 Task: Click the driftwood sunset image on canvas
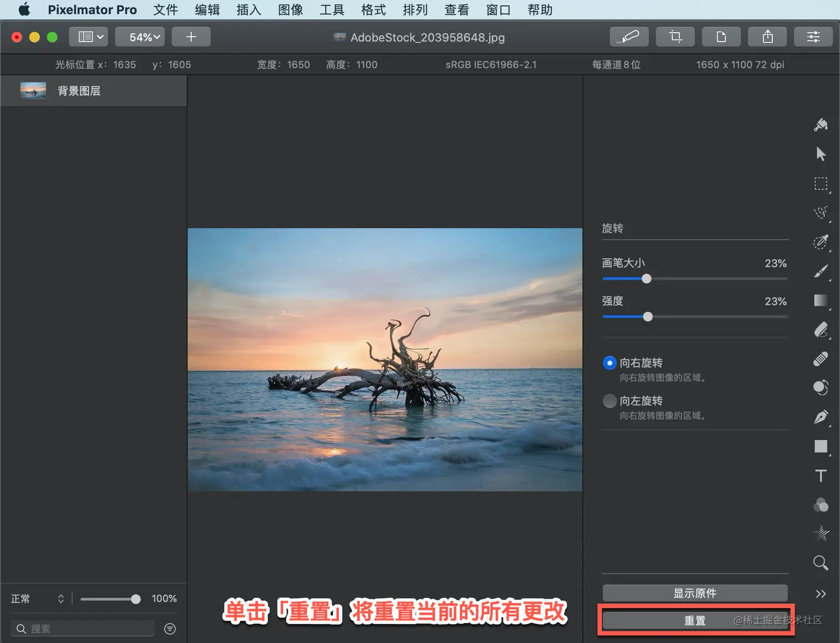385,359
